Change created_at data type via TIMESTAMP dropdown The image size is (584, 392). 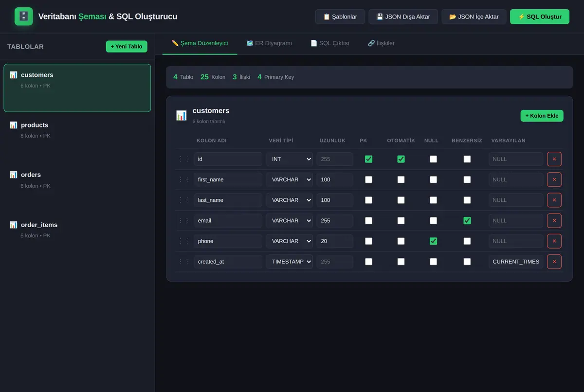[x=289, y=262]
